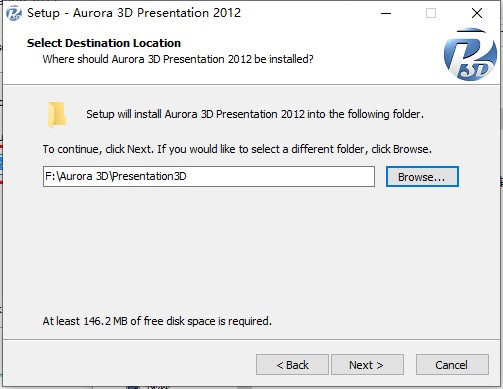Click the large P3D logo in the header
Screen dimensions: 503x389
pyautogui.click(x=470, y=54)
